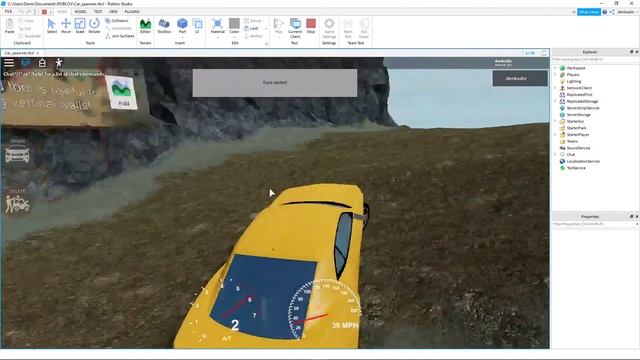Switch to the HOME ribbon tab

[x=62, y=12]
